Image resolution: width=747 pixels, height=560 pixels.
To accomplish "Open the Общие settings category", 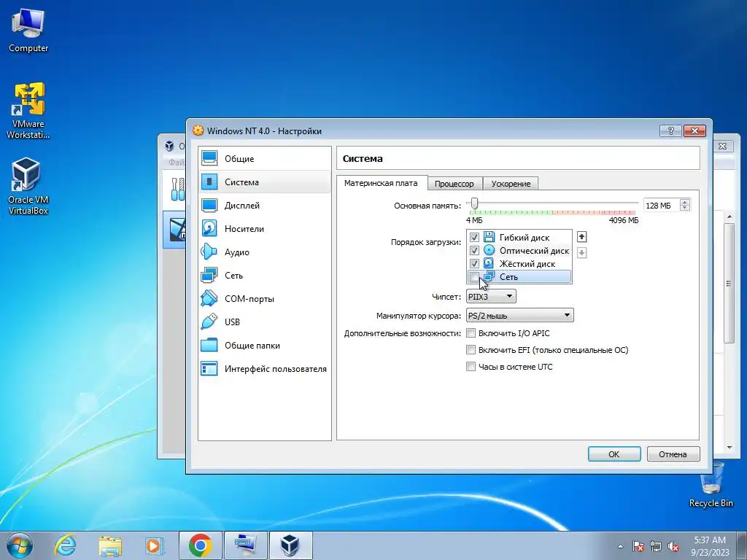I will coord(264,158).
